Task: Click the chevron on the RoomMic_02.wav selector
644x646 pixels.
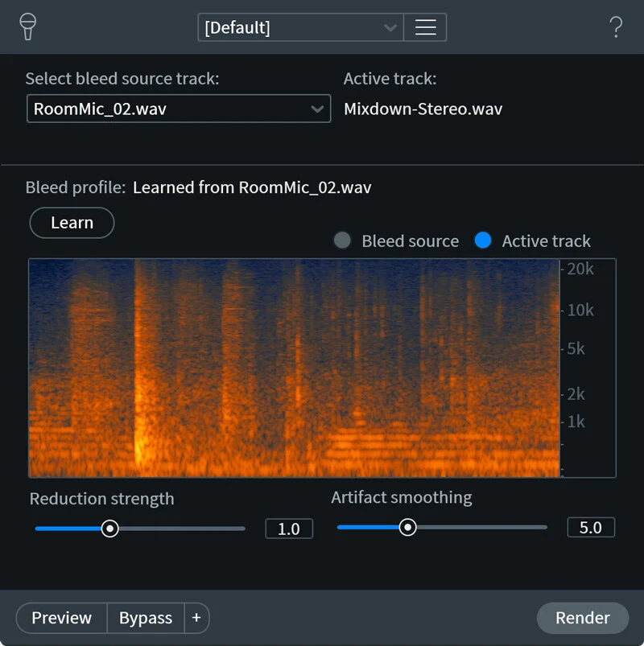Action: (319, 109)
